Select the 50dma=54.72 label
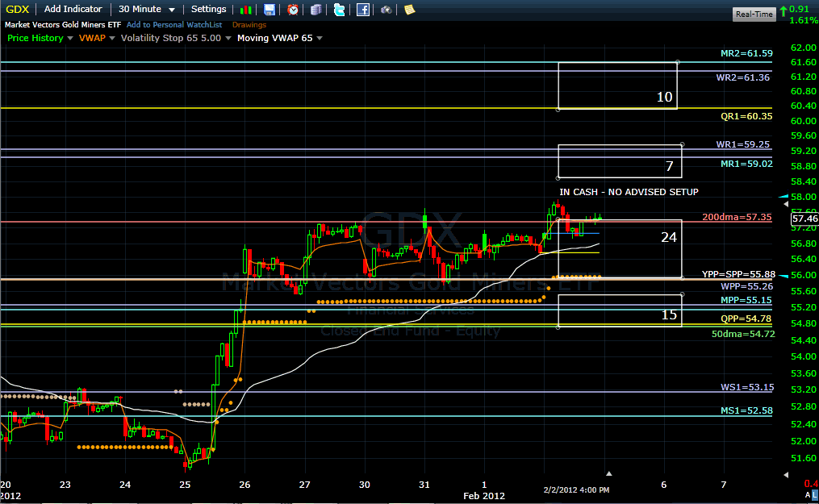The image size is (819, 504). [743, 334]
